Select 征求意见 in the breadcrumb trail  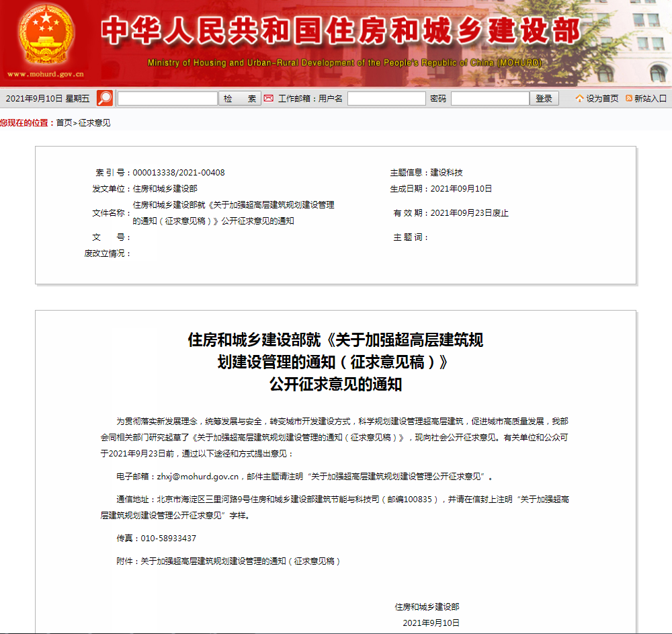click(94, 123)
